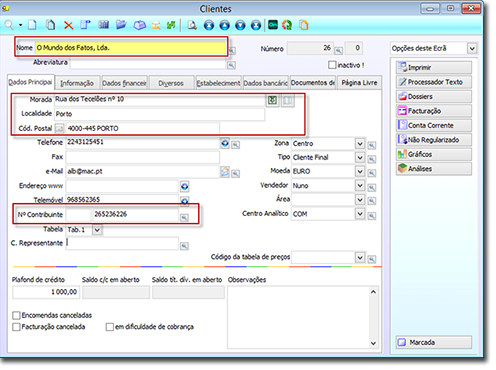Switch to the Dados financeiros tab
Screen dimensions: 496x370
(x=124, y=83)
